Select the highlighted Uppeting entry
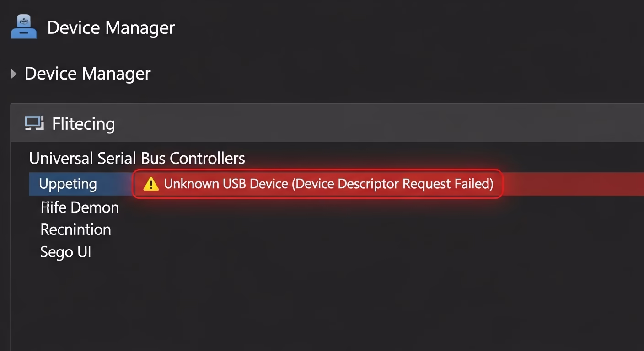Viewport: 644px width, 351px height. pyautogui.click(x=68, y=184)
